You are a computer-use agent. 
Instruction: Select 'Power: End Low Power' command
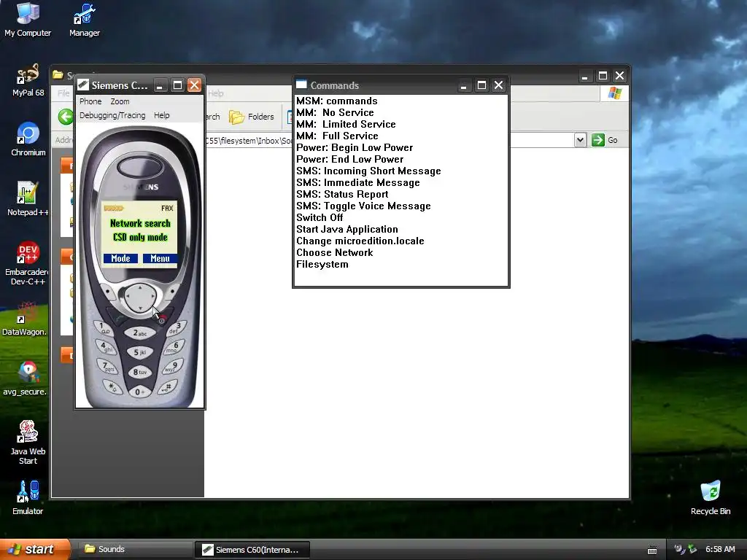349,159
